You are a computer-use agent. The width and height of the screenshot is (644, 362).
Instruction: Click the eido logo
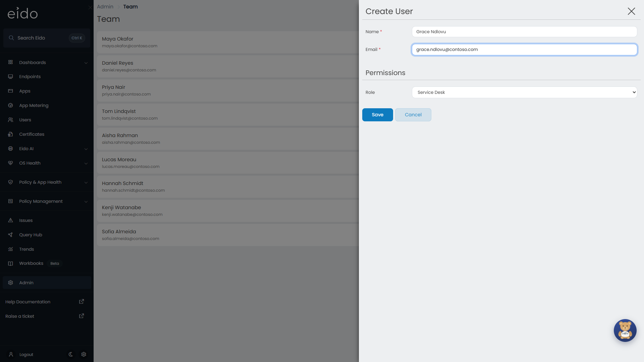point(22,13)
